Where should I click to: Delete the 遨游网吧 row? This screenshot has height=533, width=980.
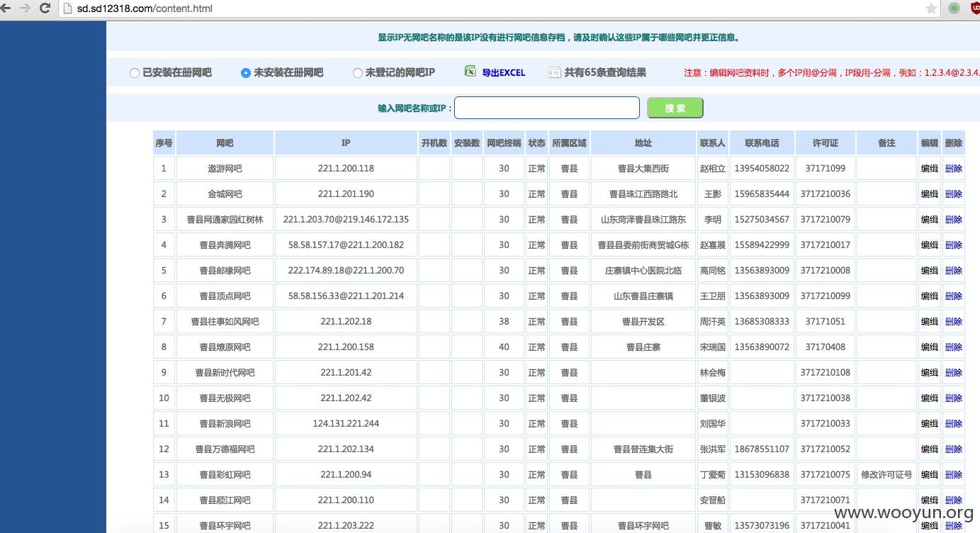click(x=954, y=169)
